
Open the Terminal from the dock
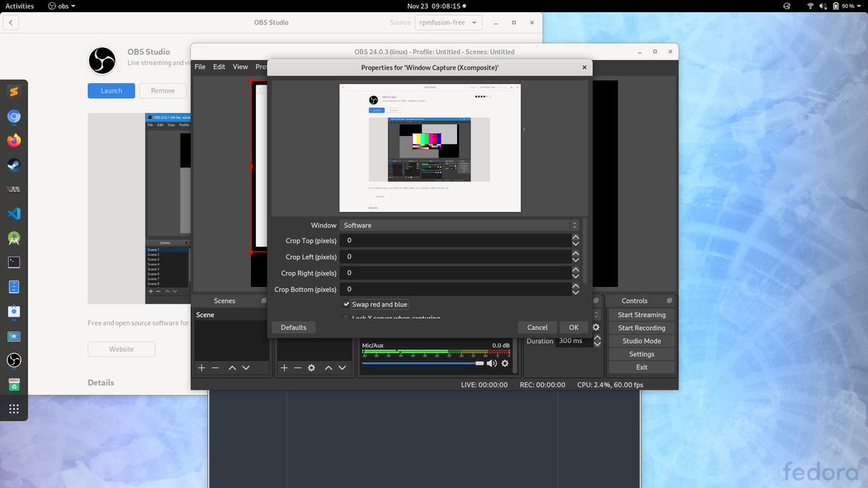(14, 262)
